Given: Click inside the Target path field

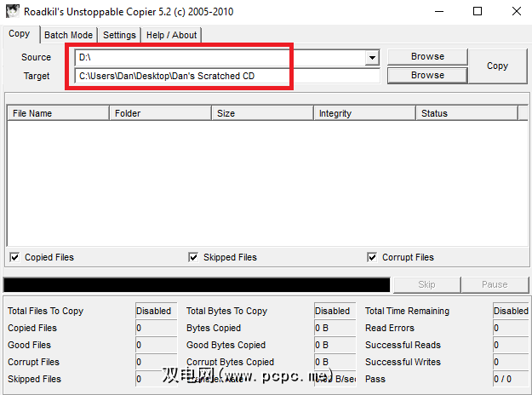Looking at the screenshot, I should [227, 76].
